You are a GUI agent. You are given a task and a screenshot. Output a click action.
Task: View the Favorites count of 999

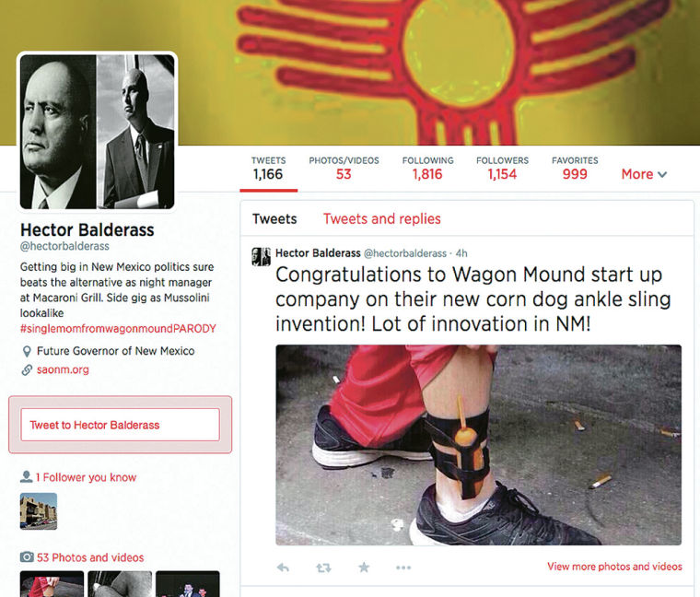[575, 169]
